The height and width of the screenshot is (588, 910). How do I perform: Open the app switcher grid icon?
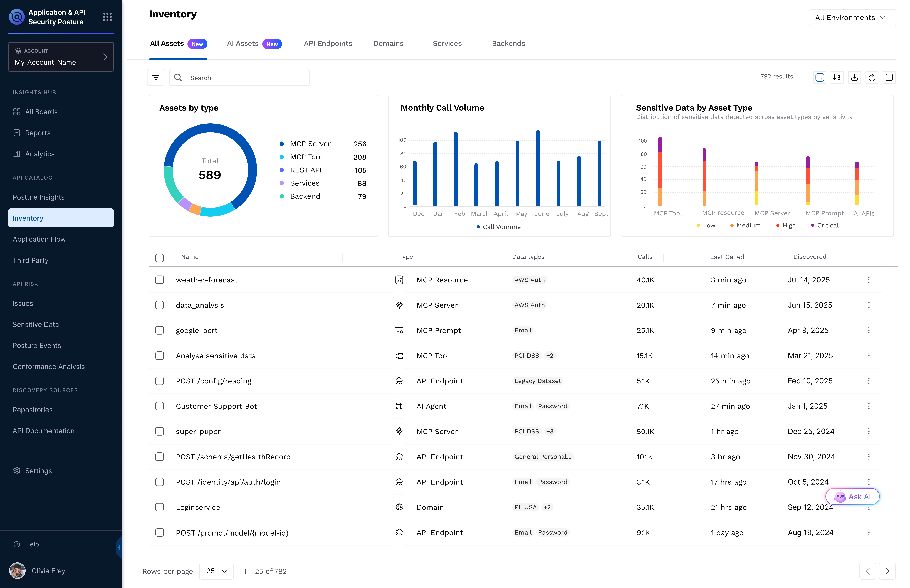[107, 17]
